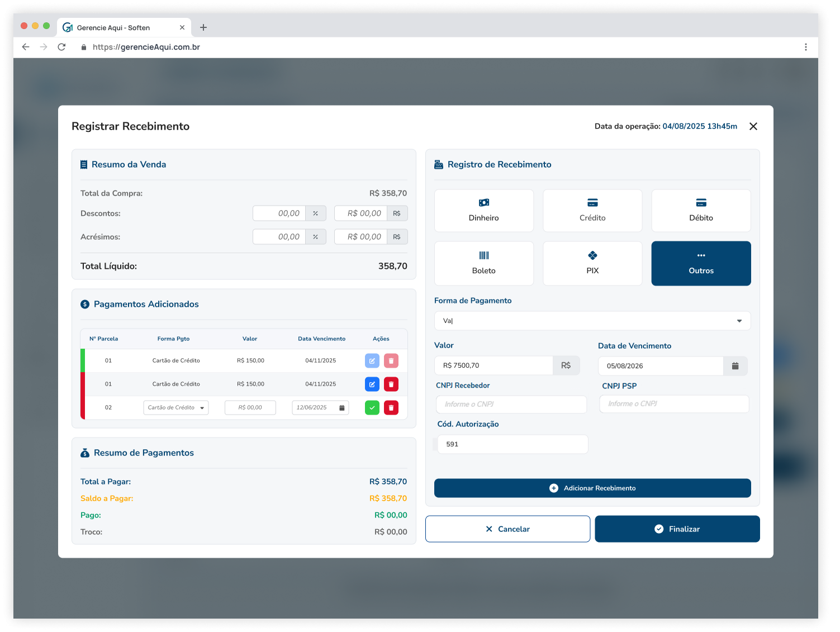
Task: Reload the page in browser toolbar
Action: tap(61, 47)
